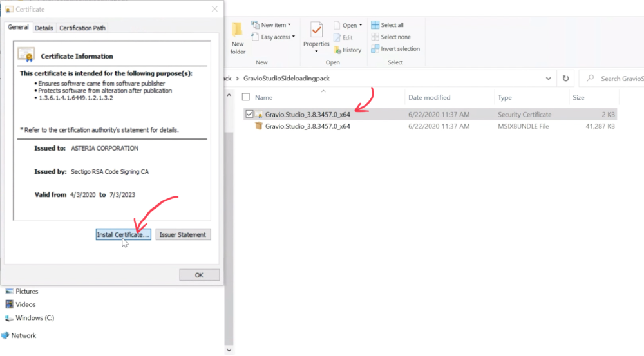This screenshot has height=356, width=644.
Task: Expand the Open button dropdown arrow
Action: [x=361, y=26]
